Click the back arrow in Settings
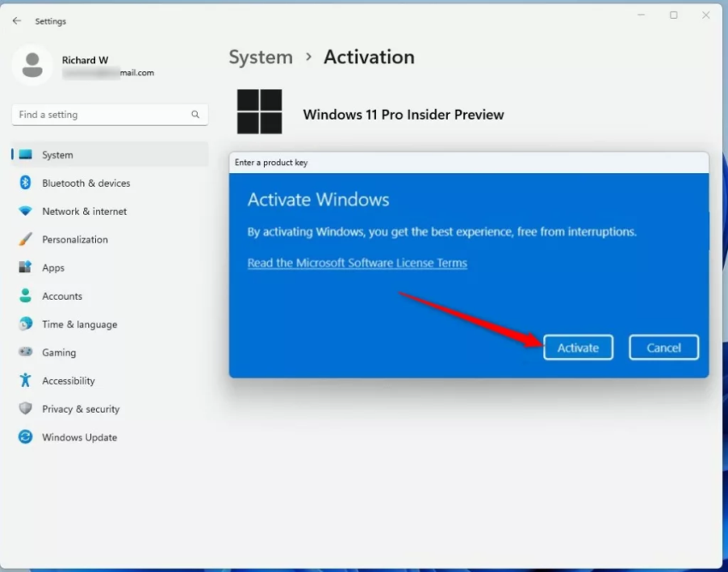 [x=16, y=21]
